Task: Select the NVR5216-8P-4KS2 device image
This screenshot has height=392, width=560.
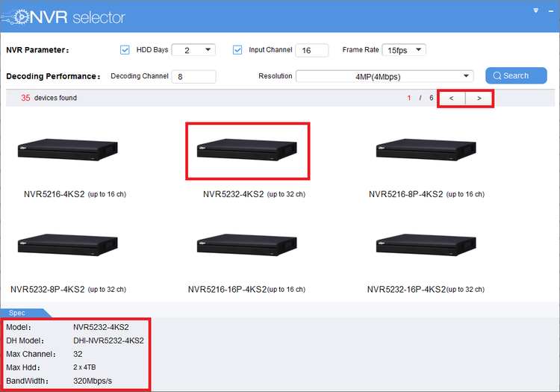Action: click(x=426, y=149)
